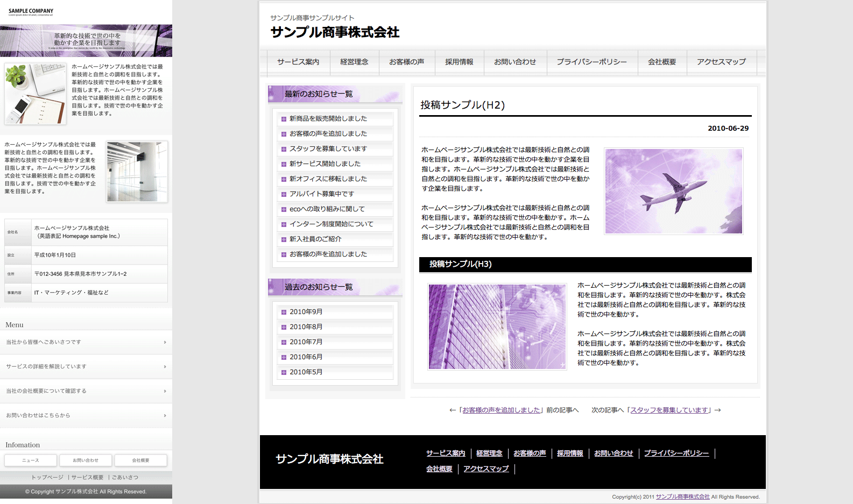
Task: Expand お問い合わせはこちらから chevron
Action: click(x=165, y=416)
